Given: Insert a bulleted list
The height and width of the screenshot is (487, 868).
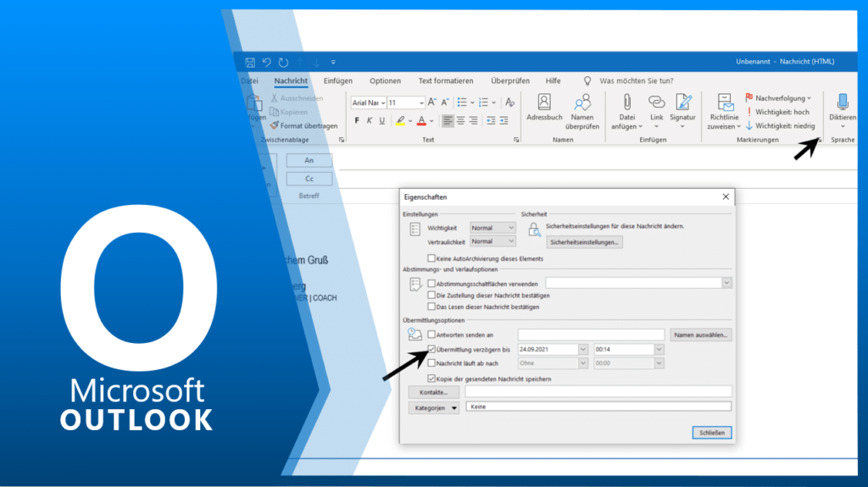Looking at the screenshot, I should (x=462, y=102).
